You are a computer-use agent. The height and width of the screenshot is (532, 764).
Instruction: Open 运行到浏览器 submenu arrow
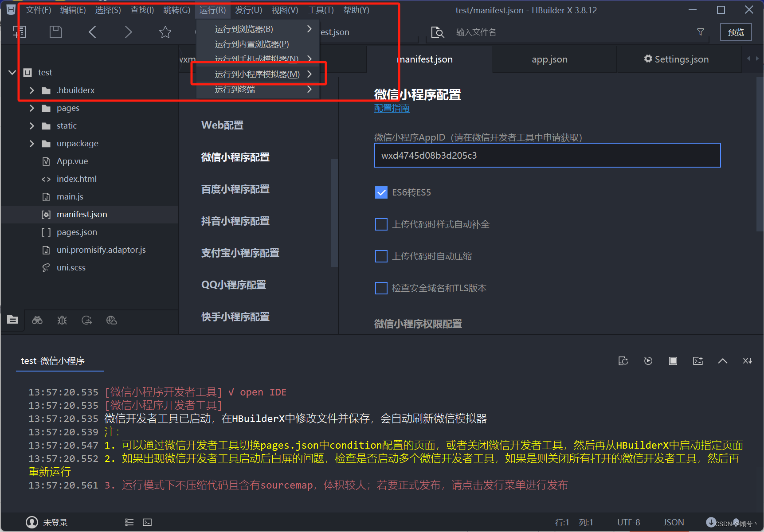pos(310,29)
